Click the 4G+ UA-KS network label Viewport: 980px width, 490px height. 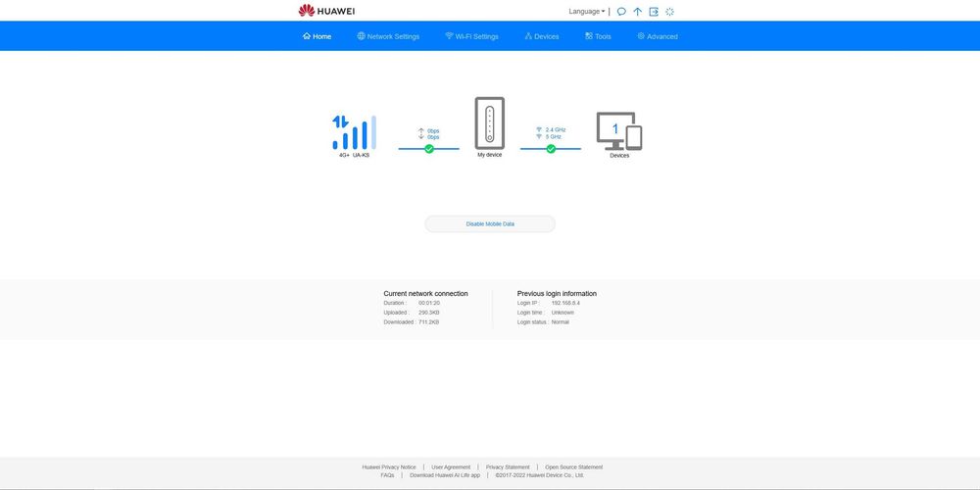tap(354, 155)
